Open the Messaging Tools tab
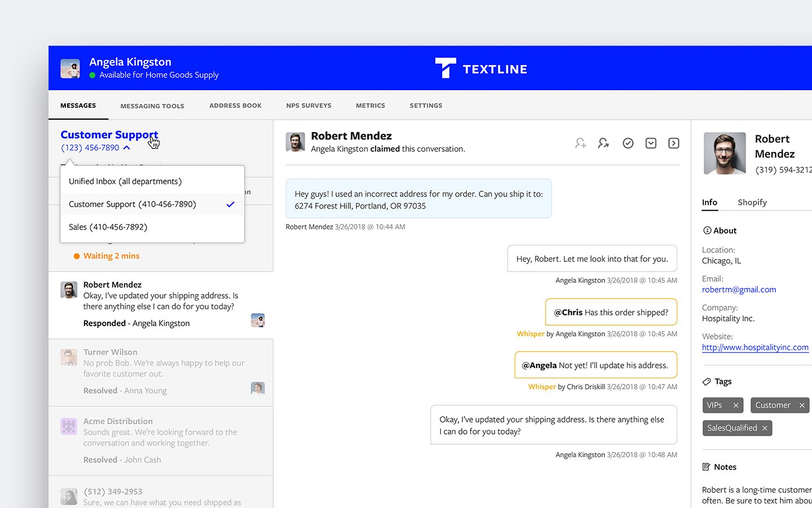Viewport: 812px width, 508px height. coord(152,106)
